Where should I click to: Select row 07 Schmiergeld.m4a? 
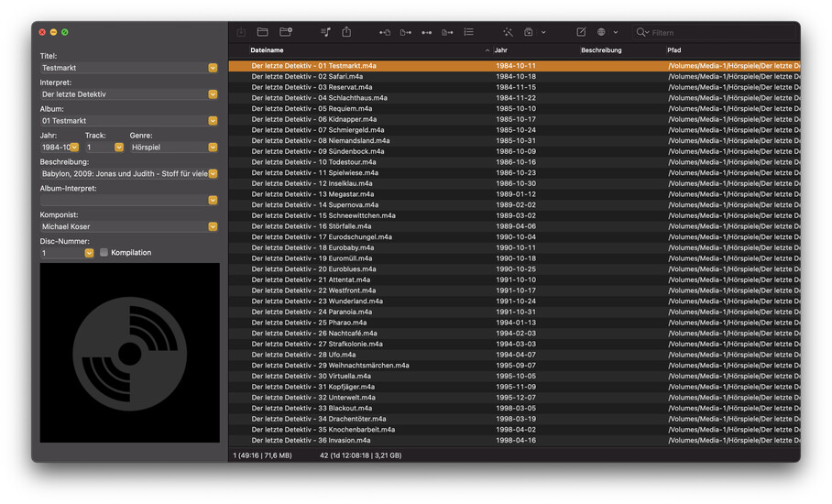coord(514,130)
